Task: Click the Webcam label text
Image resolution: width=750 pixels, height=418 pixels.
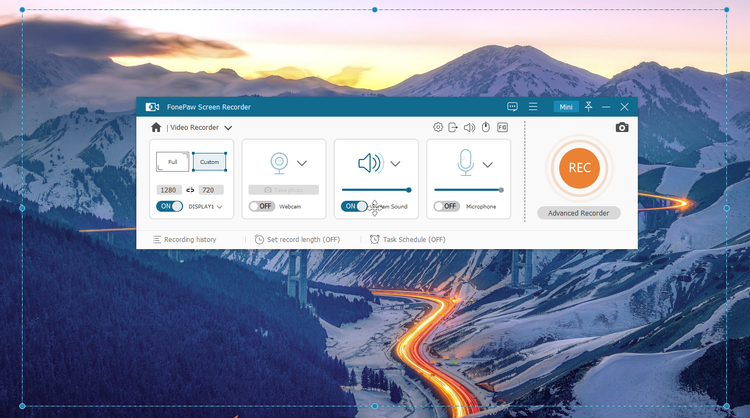Action: click(290, 207)
